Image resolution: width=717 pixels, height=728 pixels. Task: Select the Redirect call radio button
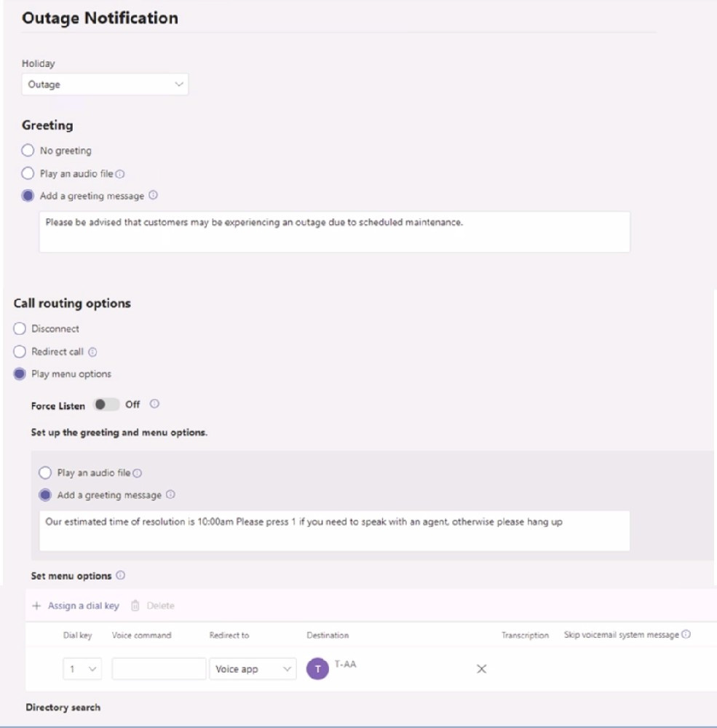pyautogui.click(x=20, y=352)
